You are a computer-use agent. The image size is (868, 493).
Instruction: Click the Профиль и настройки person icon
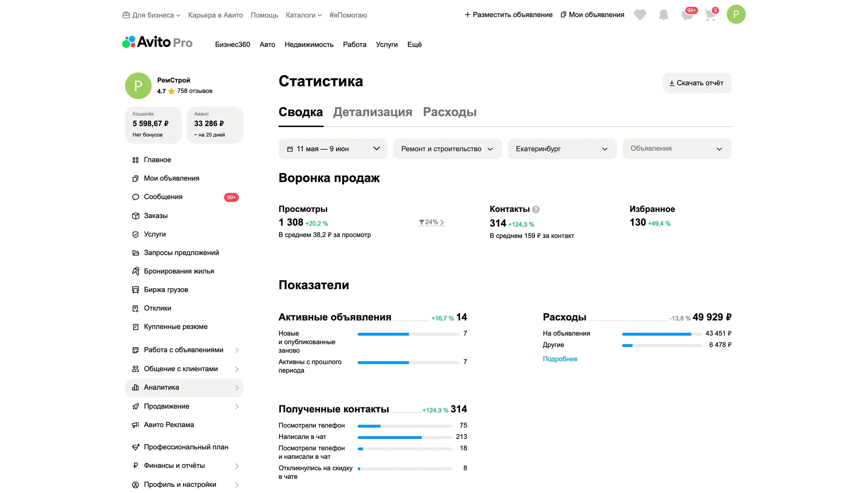pyautogui.click(x=136, y=485)
